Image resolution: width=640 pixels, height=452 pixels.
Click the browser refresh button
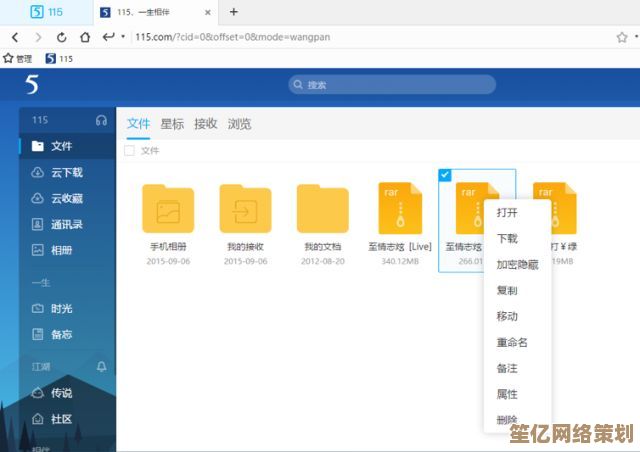62,37
